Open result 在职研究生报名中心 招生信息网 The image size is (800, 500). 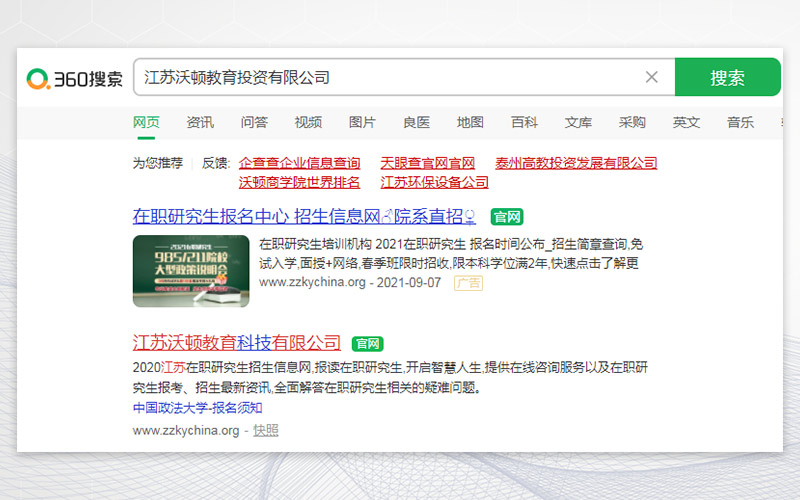tap(304, 216)
